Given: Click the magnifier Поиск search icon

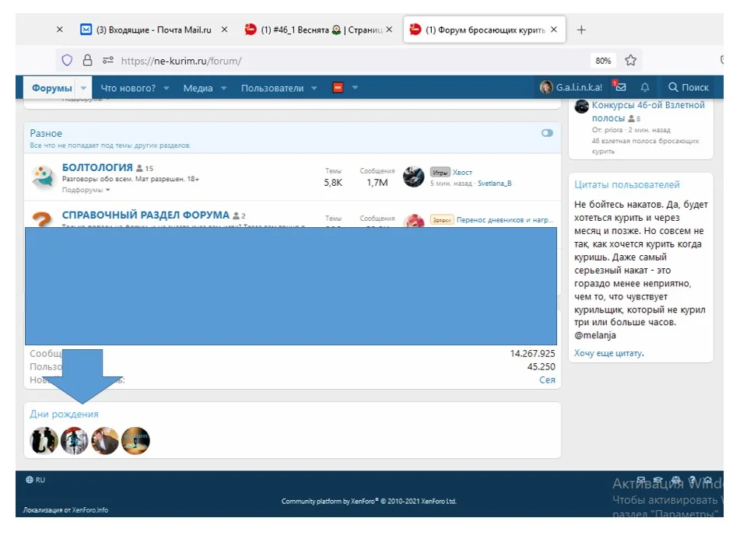Looking at the screenshot, I should [672, 87].
